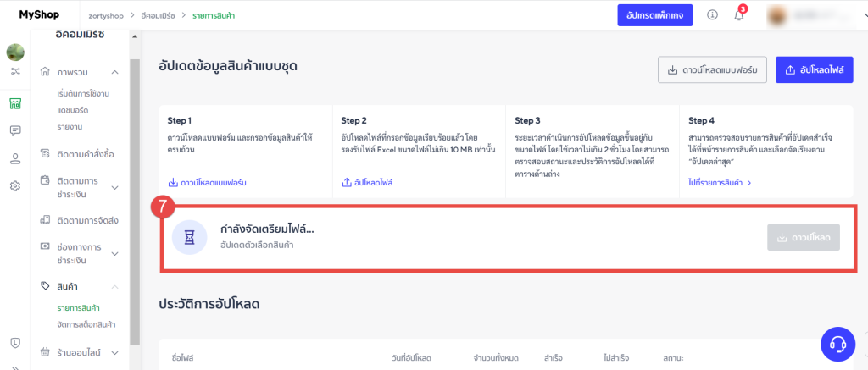
Task: Select the store icon in left rail
Action: click(x=15, y=103)
